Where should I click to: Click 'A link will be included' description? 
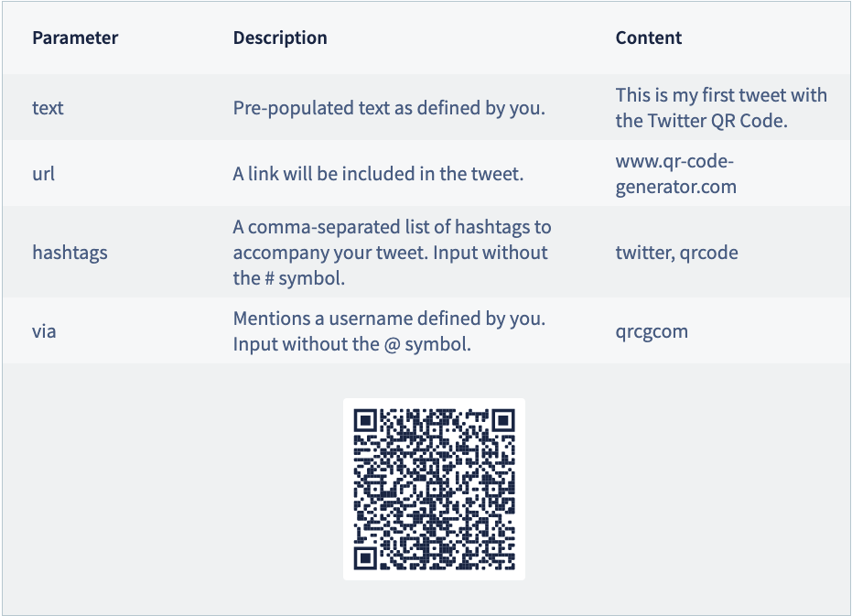click(378, 173)
